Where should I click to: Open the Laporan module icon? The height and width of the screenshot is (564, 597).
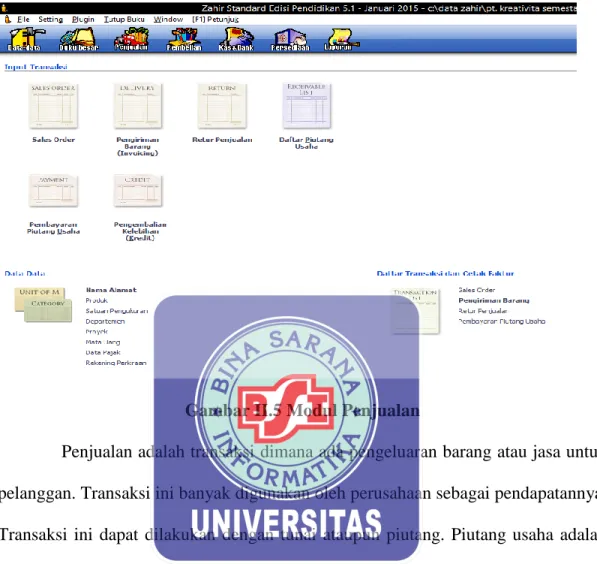(341, 39)
